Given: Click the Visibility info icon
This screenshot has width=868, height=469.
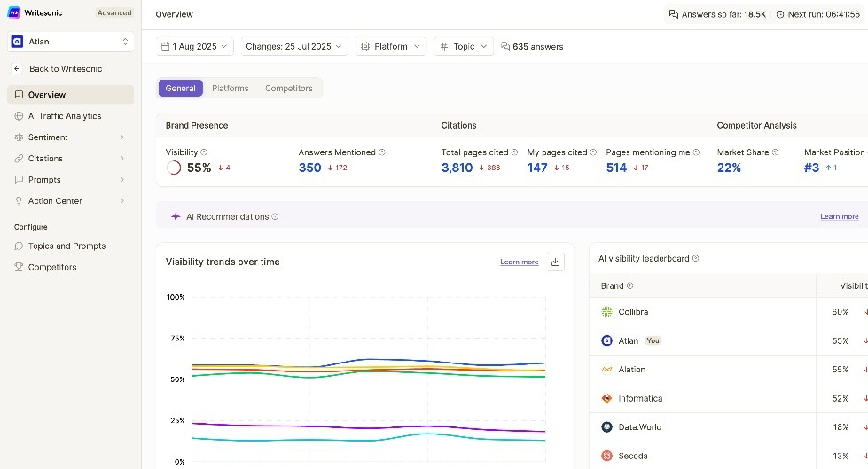Looking at the screenshot, I should pos(204,152).
